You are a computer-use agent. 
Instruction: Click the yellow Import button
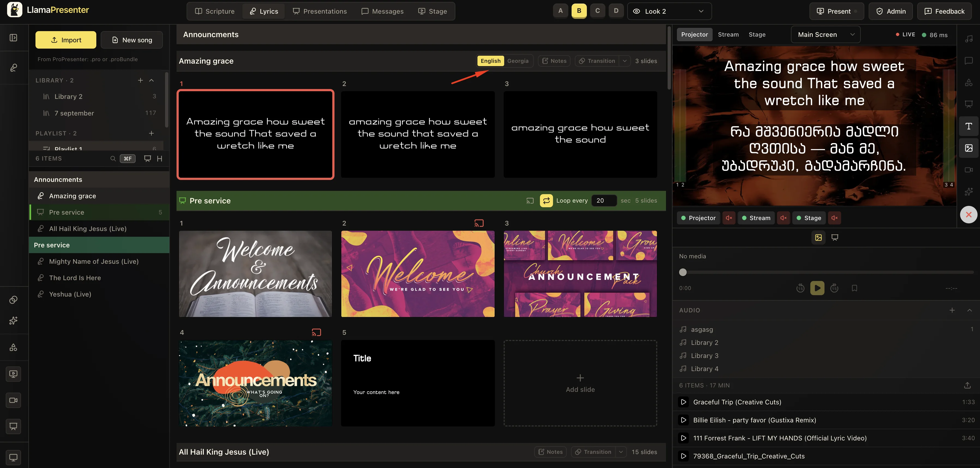[66, 40]
